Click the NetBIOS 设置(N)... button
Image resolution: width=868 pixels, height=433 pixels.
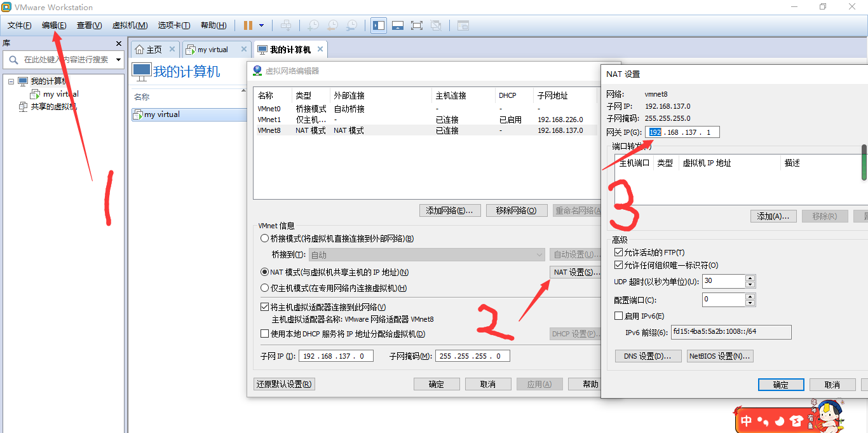720,356
